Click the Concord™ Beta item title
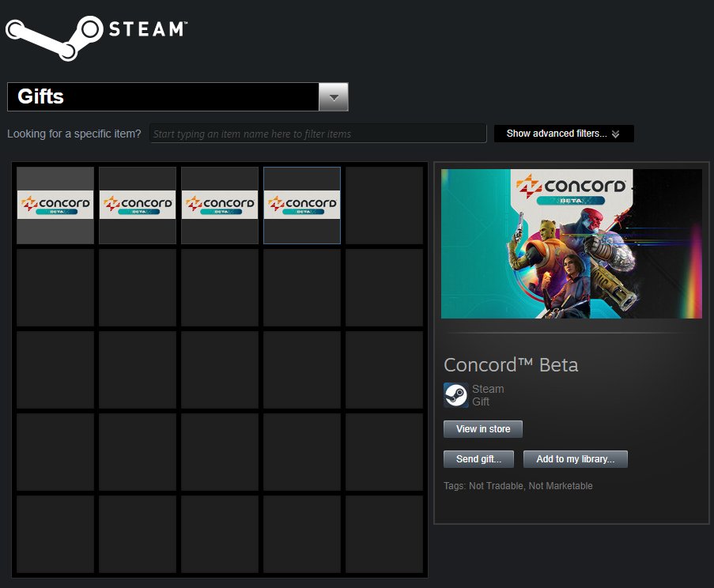714x588 pixels. pyautogui.click(x=511, y=365)
